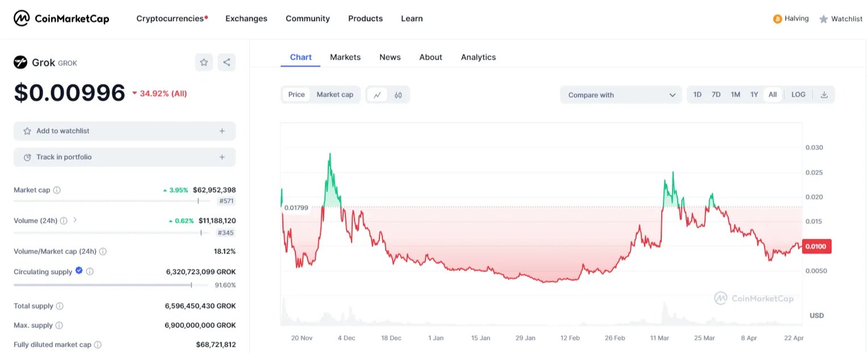Download chart data icon
Viewport: 868px width, 353px height.
(x=824, y=95)
